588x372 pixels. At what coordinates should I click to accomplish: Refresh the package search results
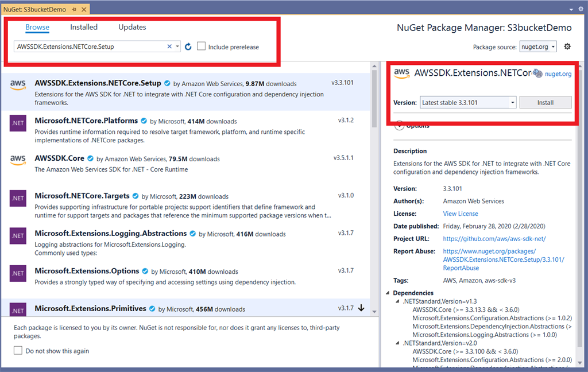click(x=188, y=46)
